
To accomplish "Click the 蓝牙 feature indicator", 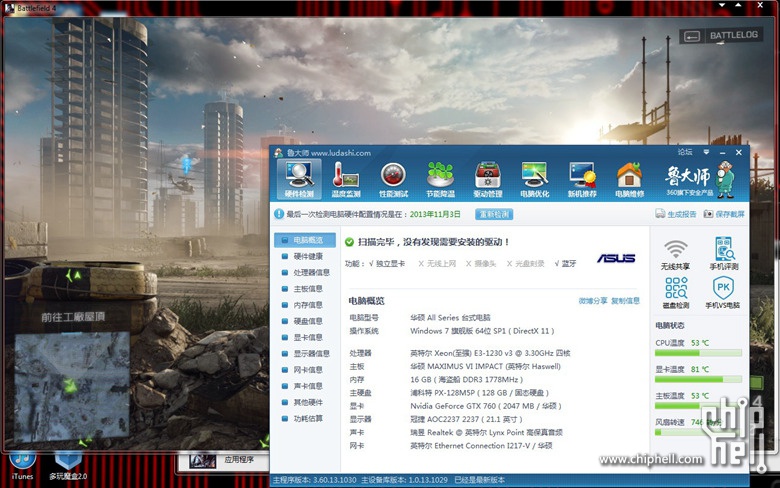I will [565, 264].
